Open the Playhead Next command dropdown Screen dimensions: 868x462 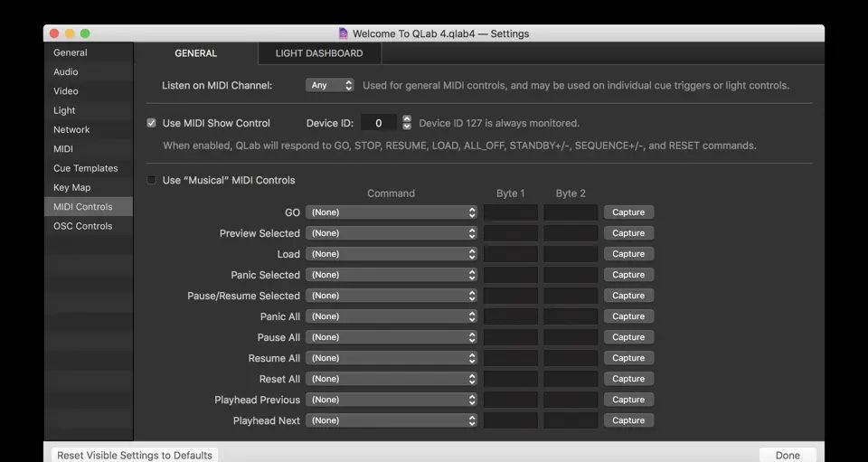[x=392, y=420]
